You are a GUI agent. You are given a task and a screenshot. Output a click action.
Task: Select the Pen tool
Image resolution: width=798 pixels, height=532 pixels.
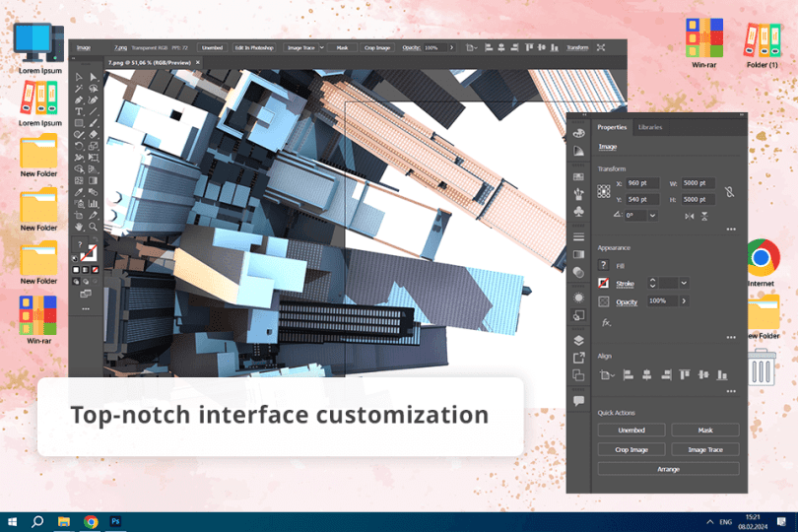click(x=79, y=100)
